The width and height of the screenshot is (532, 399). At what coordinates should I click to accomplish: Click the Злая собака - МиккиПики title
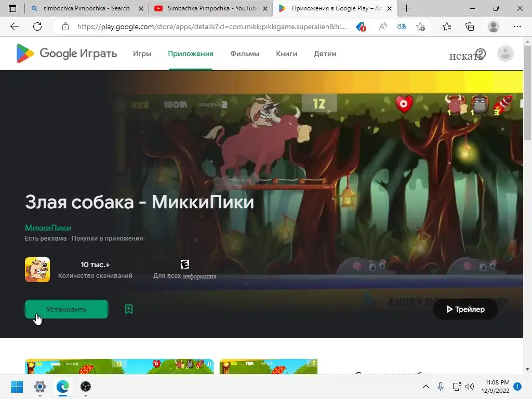(x=139, y=202)
